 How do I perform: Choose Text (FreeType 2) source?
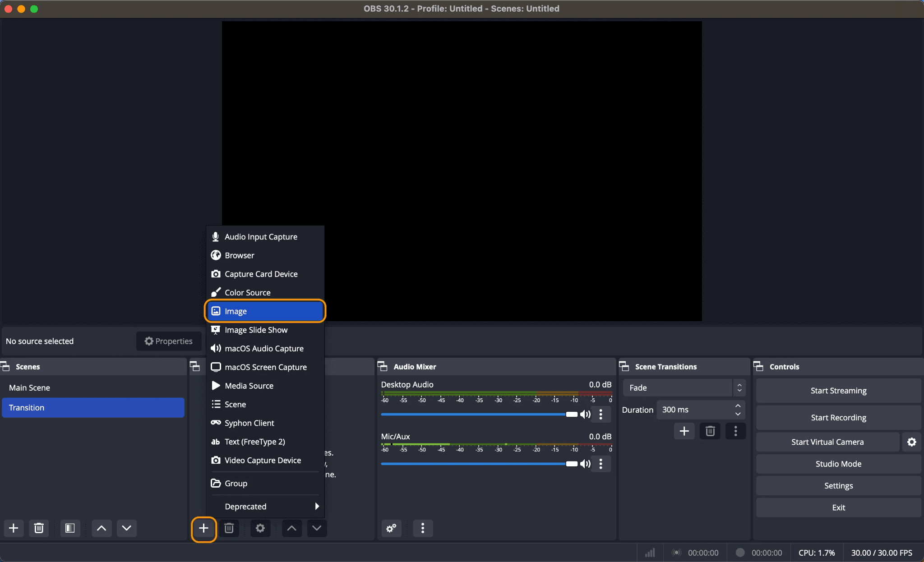(x=265, y=442)
